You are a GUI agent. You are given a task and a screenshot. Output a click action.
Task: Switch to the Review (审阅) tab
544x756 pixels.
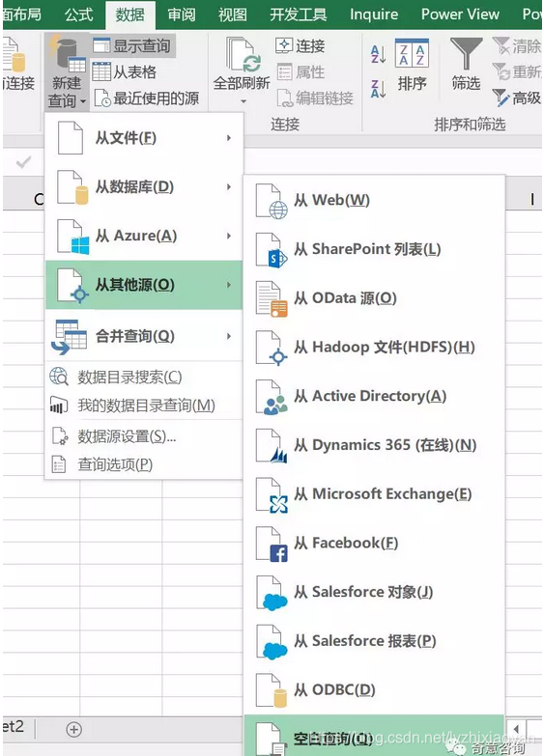point(182,14)
